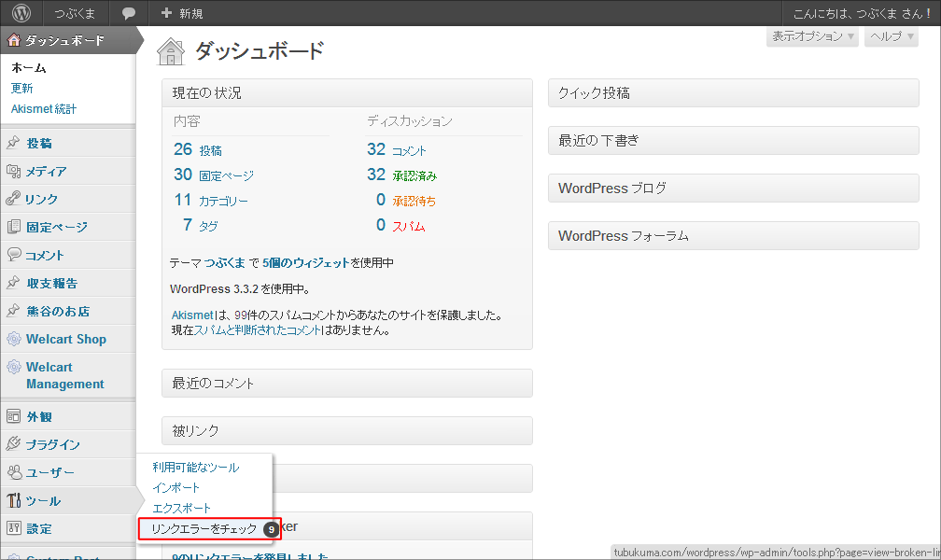Image resolution: width=941 pixels, height=560 pixels.
Task: Click the number 9 badge on リンクエラーをチェック
Action: point(272,529)
